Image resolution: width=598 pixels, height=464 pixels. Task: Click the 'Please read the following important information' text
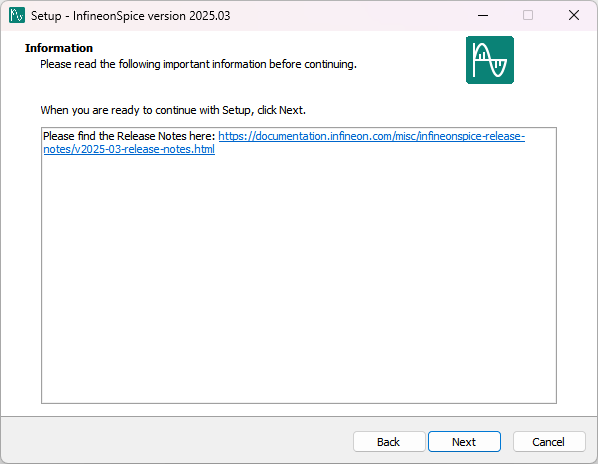point(198,64)
